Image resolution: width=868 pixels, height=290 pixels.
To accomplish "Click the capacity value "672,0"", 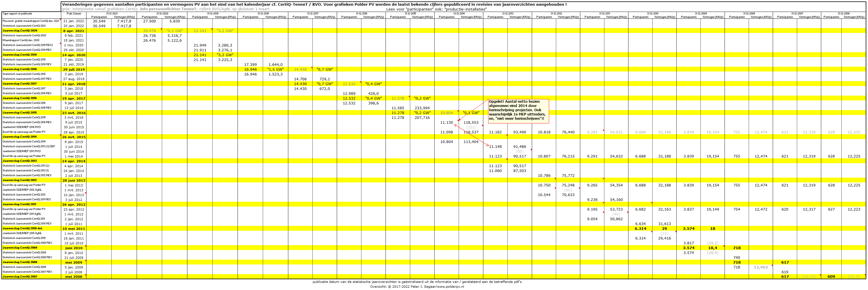I will tap(325, 89).
